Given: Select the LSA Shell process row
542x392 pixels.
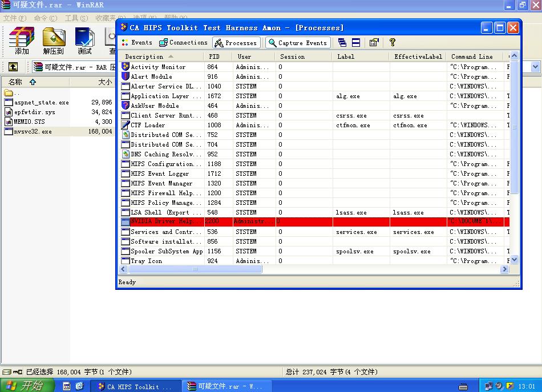Looking at the screenshot, I should pyautogui.click(x=315, y=212).
